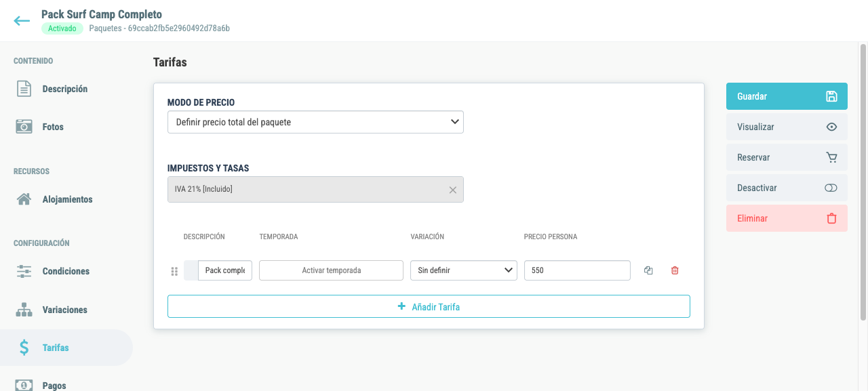Click the Reservar button
This screenshot has height=391, width=868.
click(787, 157)
